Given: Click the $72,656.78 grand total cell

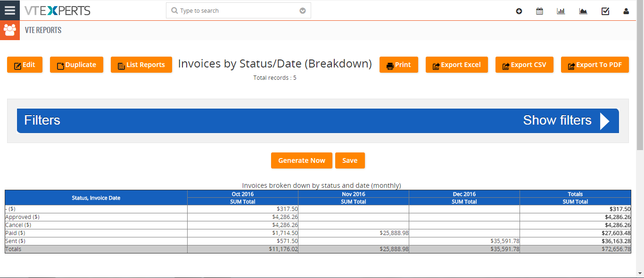Looking at the screenshot, I should point(575,249).
